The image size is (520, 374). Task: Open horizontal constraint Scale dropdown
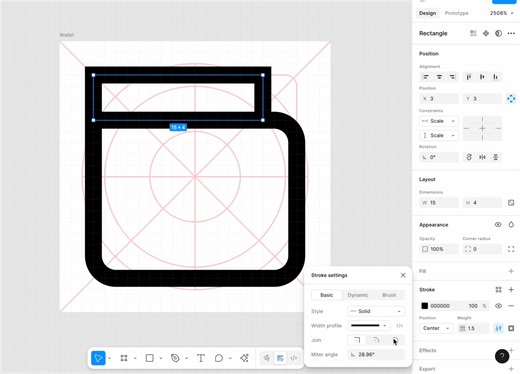point(439,121)
